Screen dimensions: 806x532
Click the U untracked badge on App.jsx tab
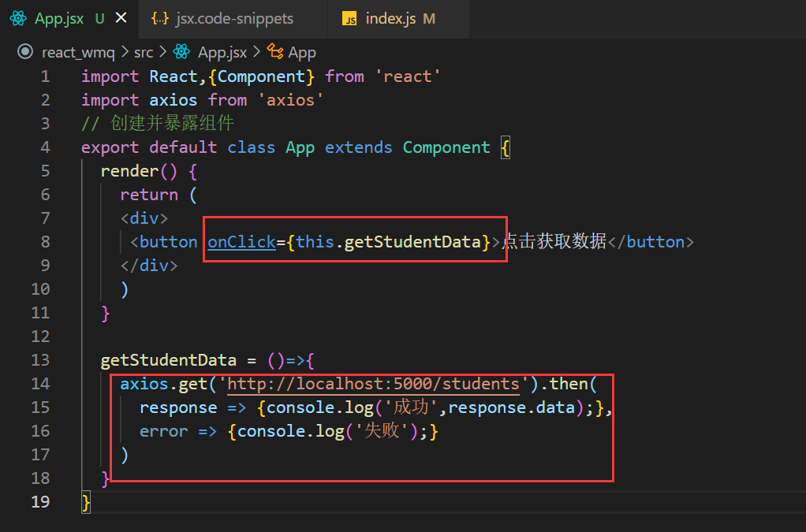point(99,18)
